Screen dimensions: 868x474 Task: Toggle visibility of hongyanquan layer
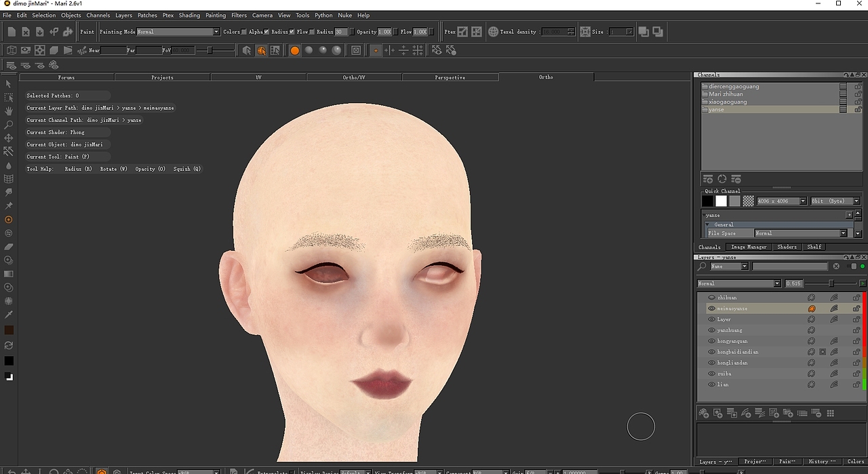(x=711, y=341)
